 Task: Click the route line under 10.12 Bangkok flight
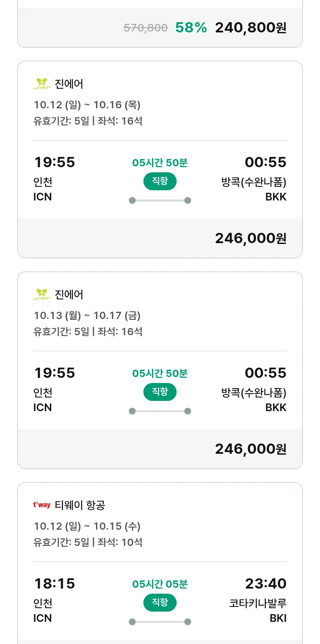point(160,200)
